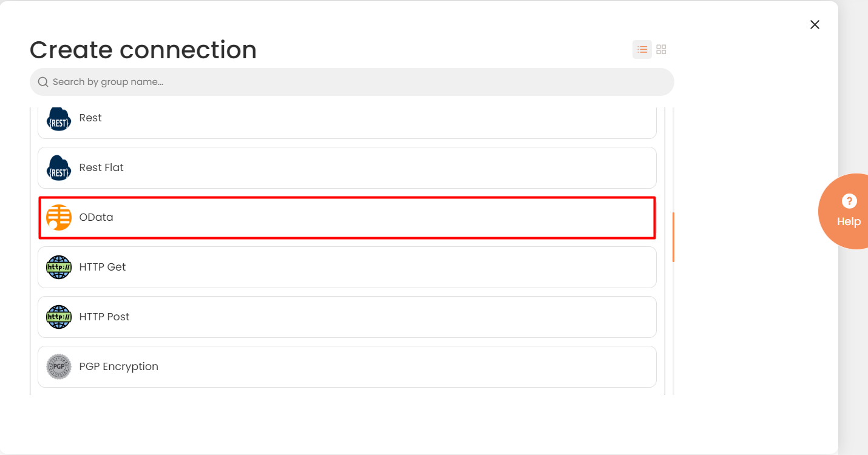The width and height of the screenshot is (868, 455).
Task: Click the HTTP Get globe icon
Action: [x=59, y=267]
